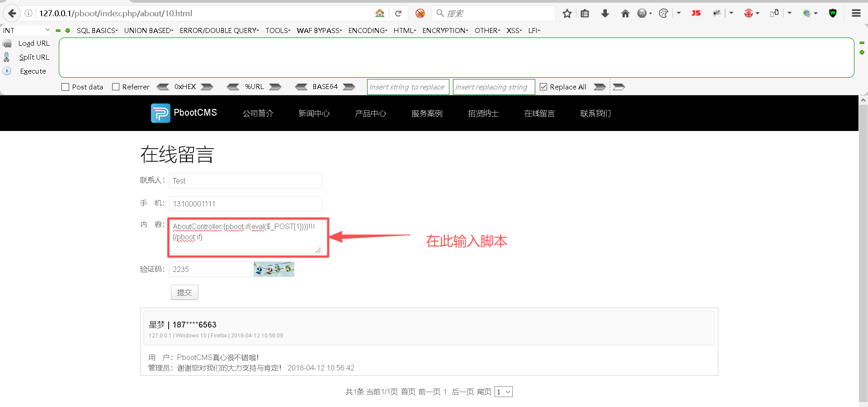This screenshot has height=407, width=868.
Task: Click the site info icon in address bar
Action: 28,14
